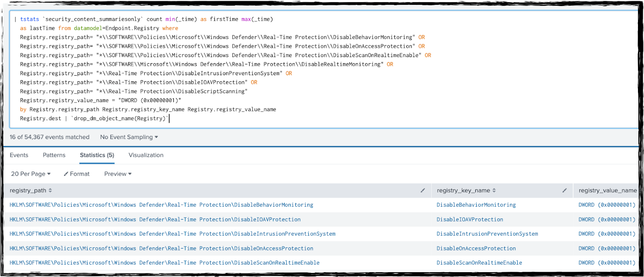Go to the Visualization tab
644x277 pixels.
pos(146,155)
